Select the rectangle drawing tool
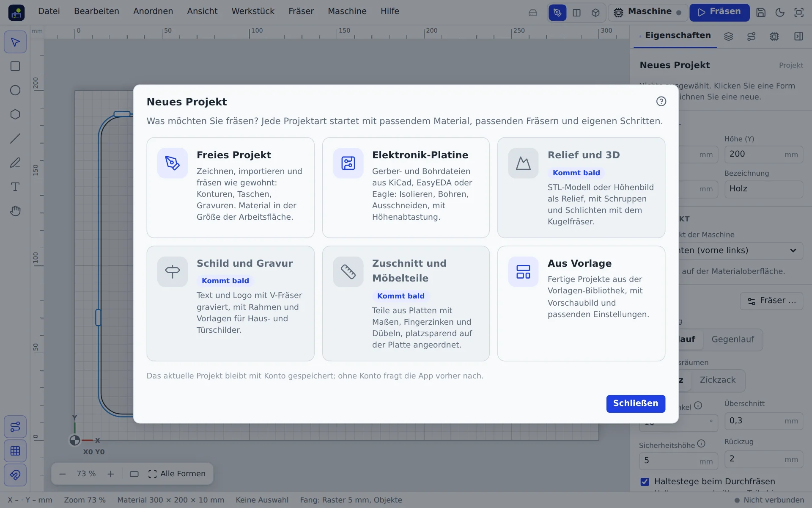Viewport: 812px width, 508px height. [15, 66]
